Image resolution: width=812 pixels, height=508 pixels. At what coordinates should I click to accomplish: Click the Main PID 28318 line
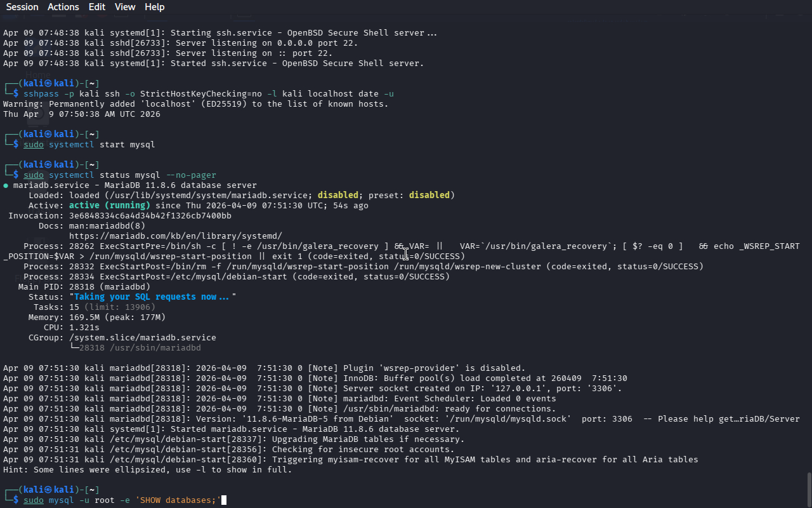click(x=82, y=286)
